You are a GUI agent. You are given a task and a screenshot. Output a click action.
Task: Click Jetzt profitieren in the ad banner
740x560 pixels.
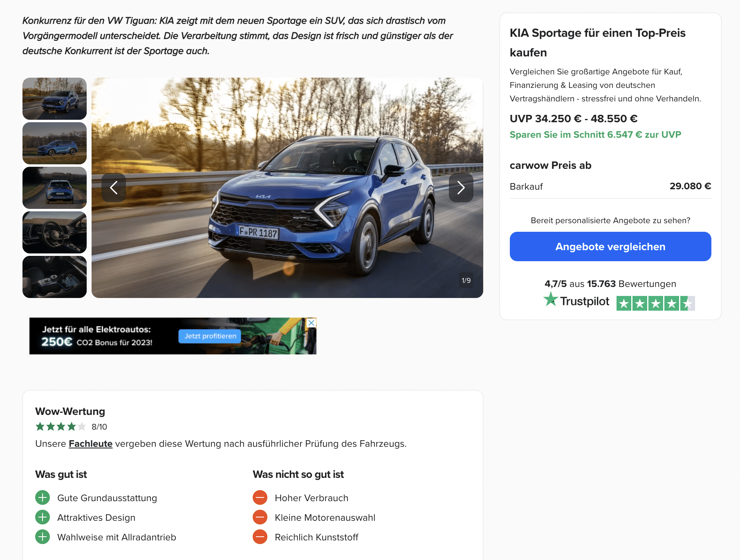[210, 336]
